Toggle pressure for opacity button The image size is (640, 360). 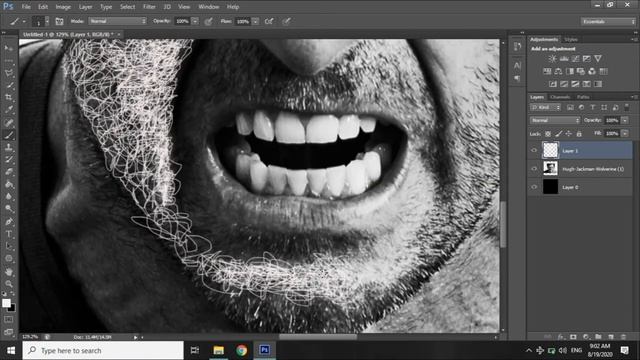(x=209, y=21)
